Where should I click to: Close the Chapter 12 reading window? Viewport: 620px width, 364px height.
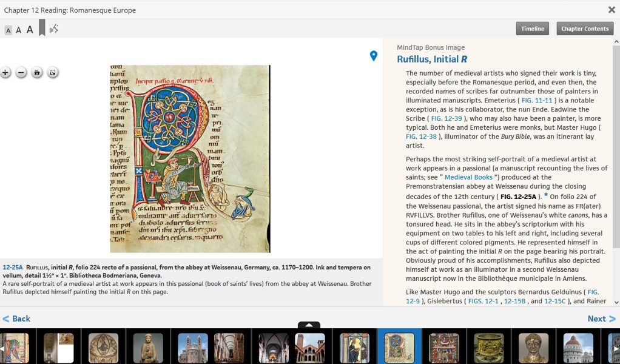[x=612, y=10]
